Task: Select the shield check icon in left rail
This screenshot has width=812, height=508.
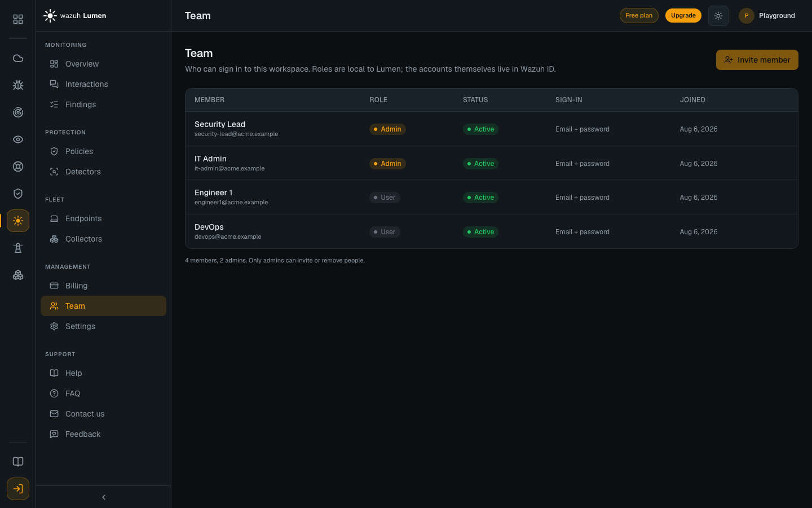Action: click(18, 194)
